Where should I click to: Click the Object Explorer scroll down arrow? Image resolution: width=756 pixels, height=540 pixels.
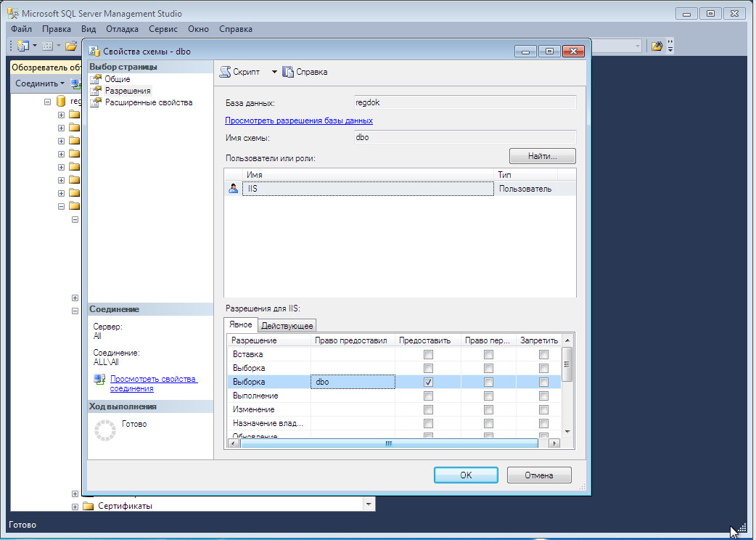click(x=369, y=504)
